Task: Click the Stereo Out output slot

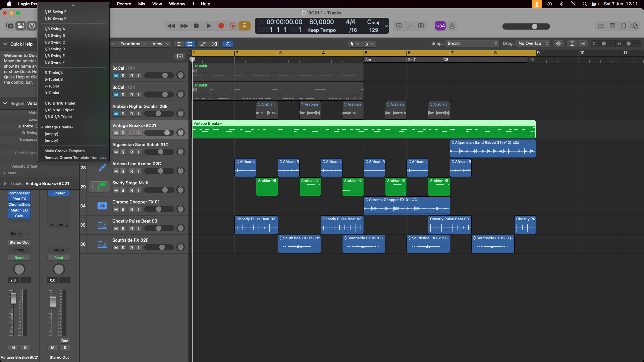Action: pos(19,242)
